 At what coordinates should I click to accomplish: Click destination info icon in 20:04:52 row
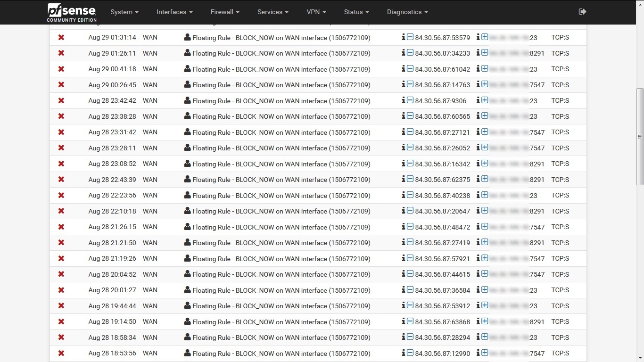click(x=478, y=274)
